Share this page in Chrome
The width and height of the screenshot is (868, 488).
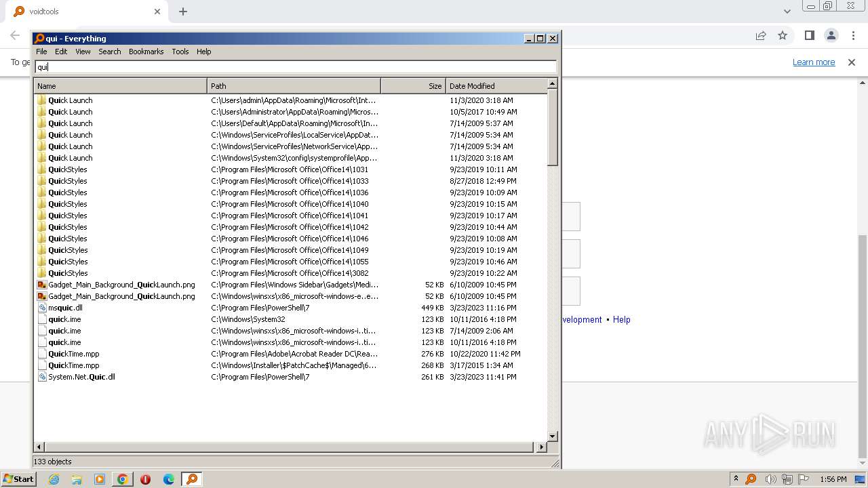point(761,35)
